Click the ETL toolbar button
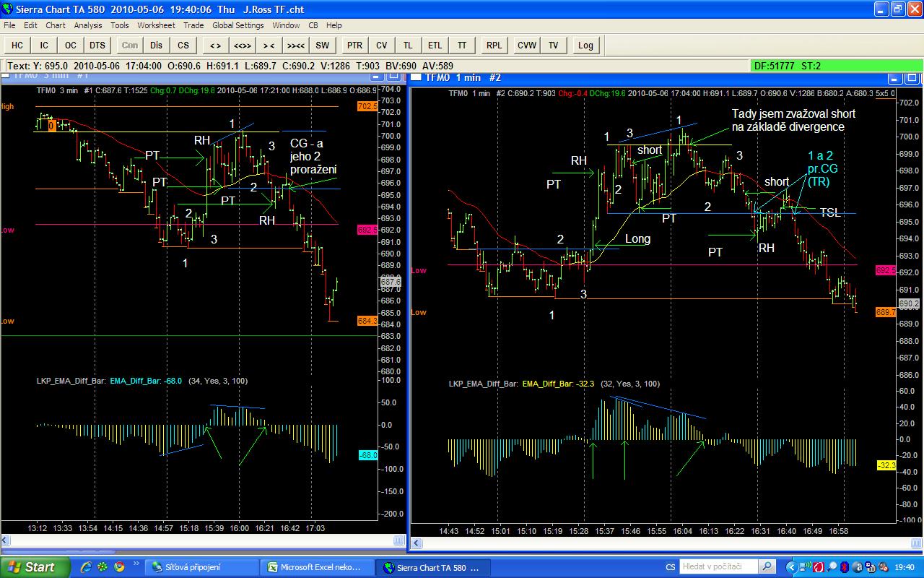This screenshot has height=578, width=924. coord(435,45)
